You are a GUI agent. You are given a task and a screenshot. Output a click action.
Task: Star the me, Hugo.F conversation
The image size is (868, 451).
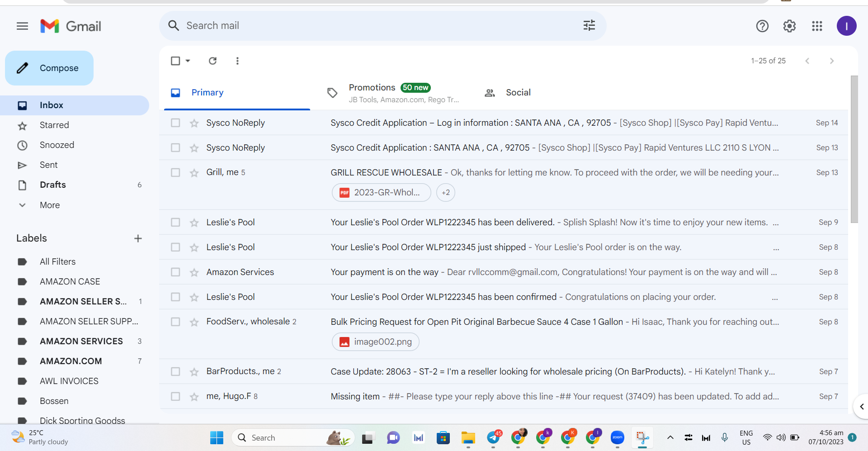[194, 397]
